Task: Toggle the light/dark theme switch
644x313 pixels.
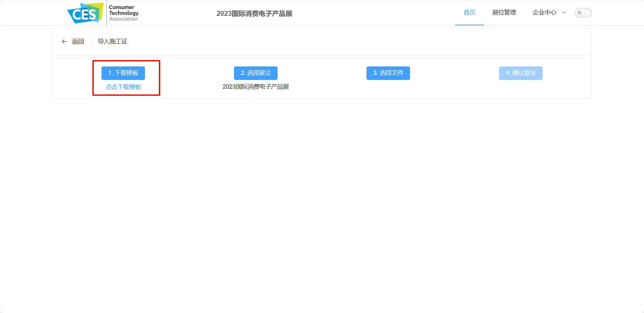Action: click(583, 13)
